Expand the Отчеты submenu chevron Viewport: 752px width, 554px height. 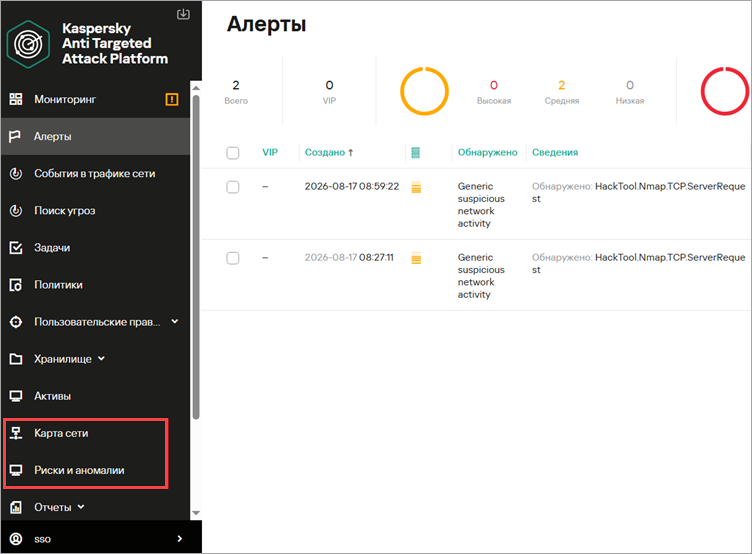81,507
